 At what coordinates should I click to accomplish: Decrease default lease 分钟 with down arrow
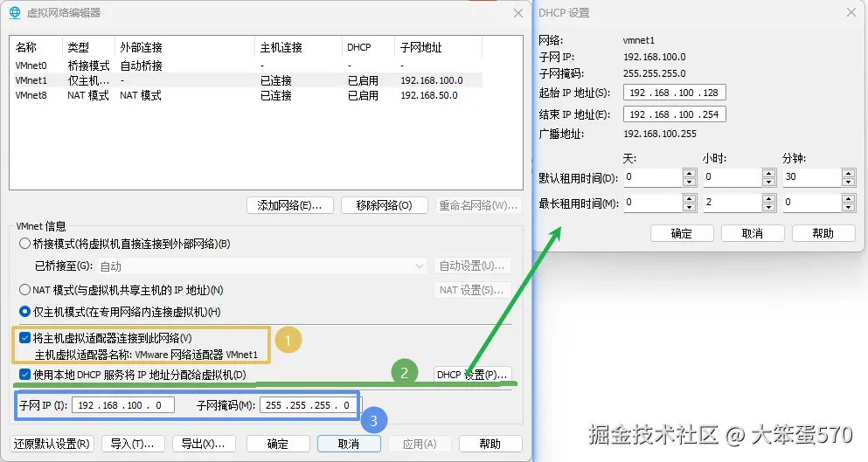(x=848, y=182)
